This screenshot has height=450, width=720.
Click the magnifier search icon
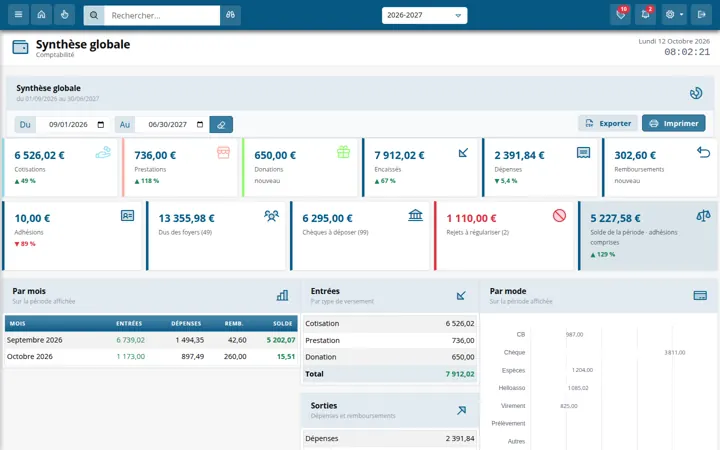[x=94, y=15]
